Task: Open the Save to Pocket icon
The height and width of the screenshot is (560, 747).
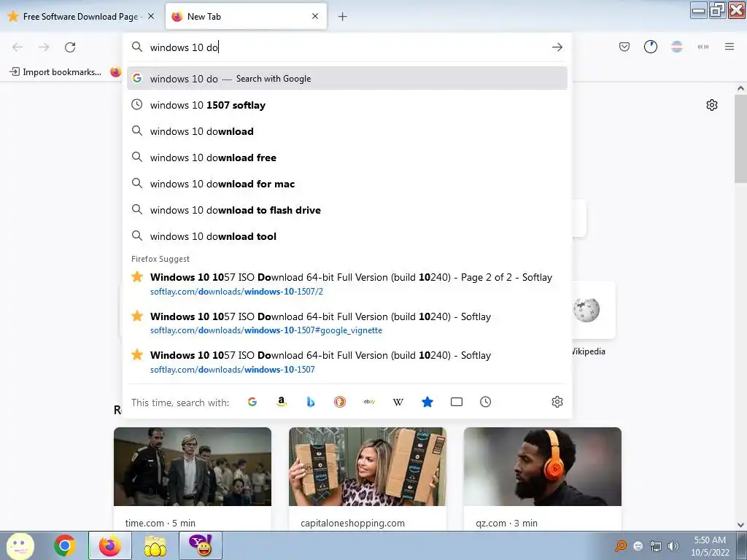Action: coord(624,47)
